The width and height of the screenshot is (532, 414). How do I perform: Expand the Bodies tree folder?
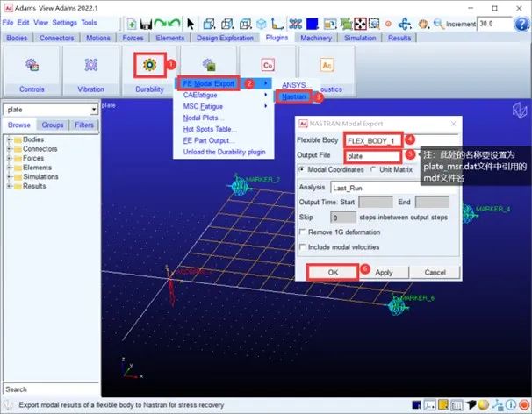coord(9,139)
